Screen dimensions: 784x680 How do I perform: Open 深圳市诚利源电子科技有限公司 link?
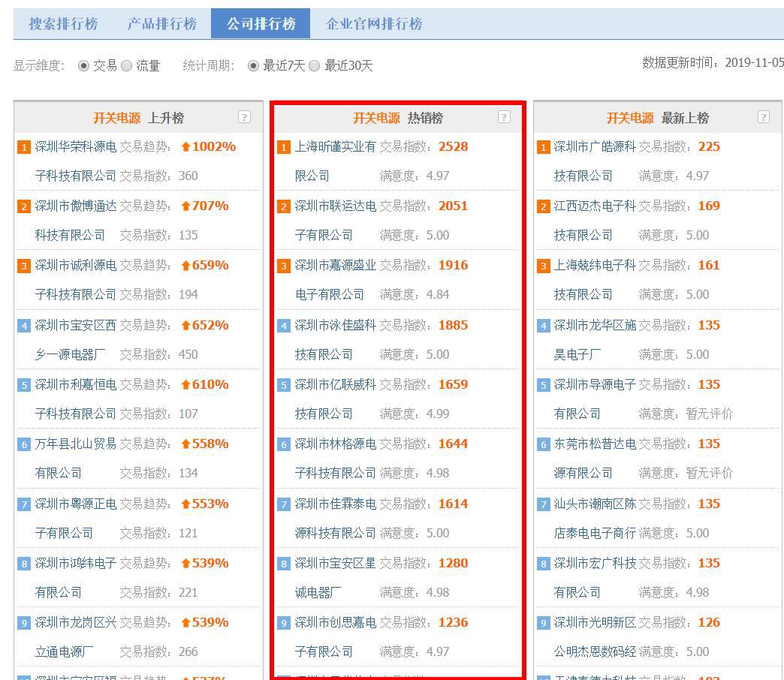(x=76, y=280)
